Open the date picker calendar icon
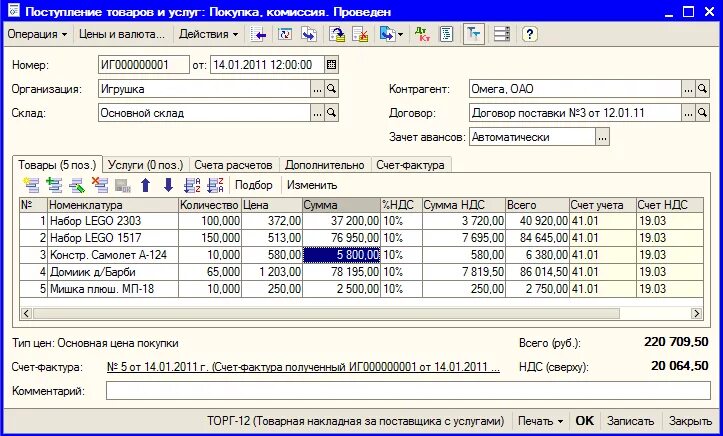Screen dimensions: 723x436 tap(331, 65)
